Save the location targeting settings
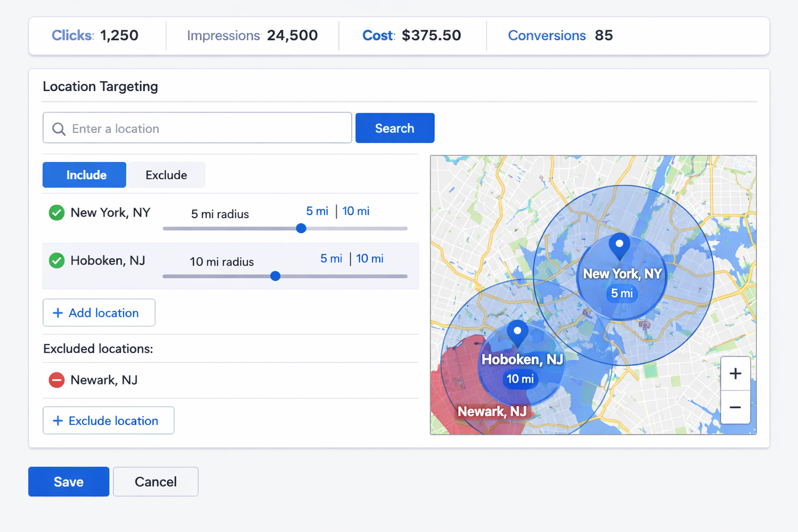 [x=68, y=482]
